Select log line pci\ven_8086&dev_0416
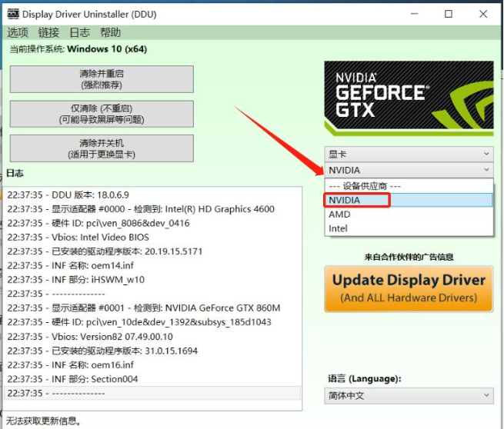Viewport: 504px width, 429px height. tap(152, 223)
